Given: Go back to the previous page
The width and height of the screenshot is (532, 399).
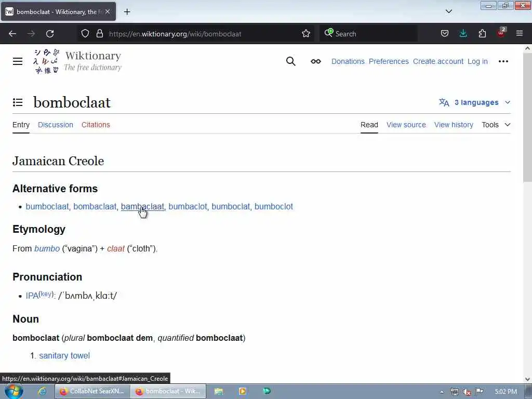Looking at the screenshot, I should coord(12,34).
